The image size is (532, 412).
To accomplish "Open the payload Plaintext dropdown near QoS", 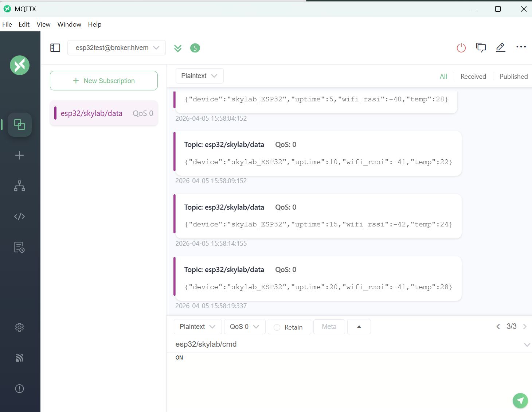I will click(197, 327).
